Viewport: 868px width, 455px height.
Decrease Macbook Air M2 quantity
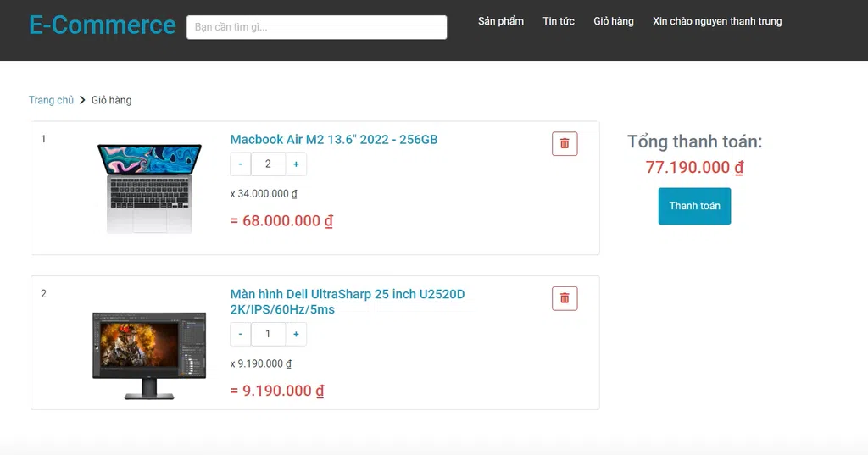(240, 164)
